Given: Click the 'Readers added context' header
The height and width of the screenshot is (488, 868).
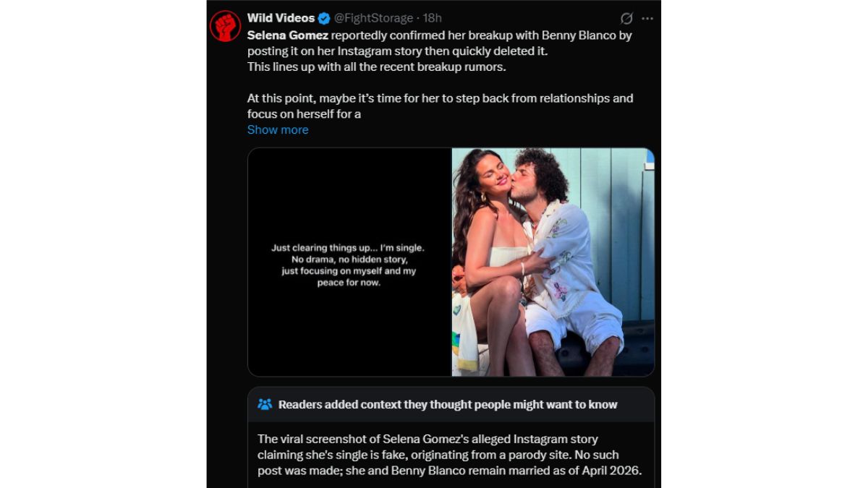Looking at the screenshot, I should (x=448, y=404).
